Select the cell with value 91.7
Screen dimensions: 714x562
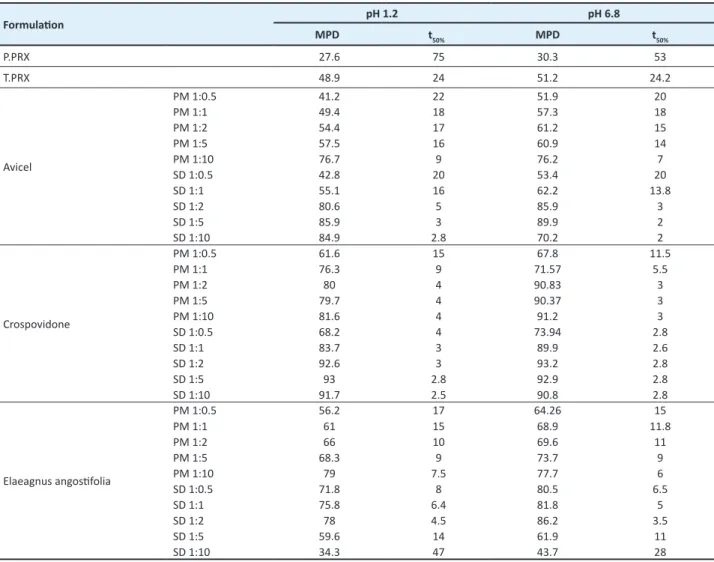pyautogui.click(x=329, y=395)
